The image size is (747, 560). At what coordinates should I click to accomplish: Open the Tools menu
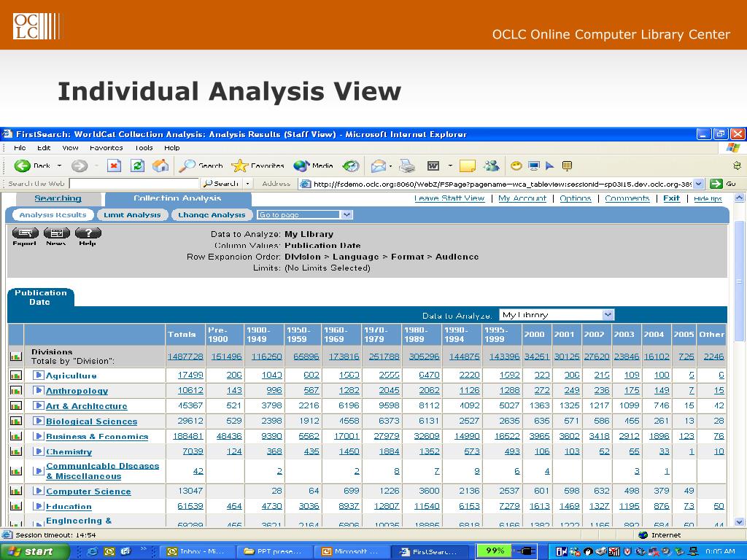click(144, 147)
